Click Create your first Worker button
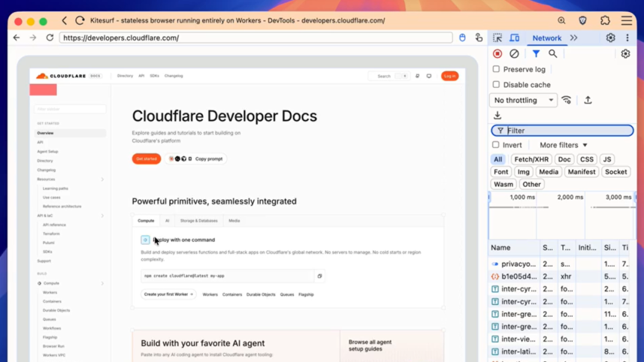The height and width of the screenshot is (362, 644). click(x=168, y=294)
